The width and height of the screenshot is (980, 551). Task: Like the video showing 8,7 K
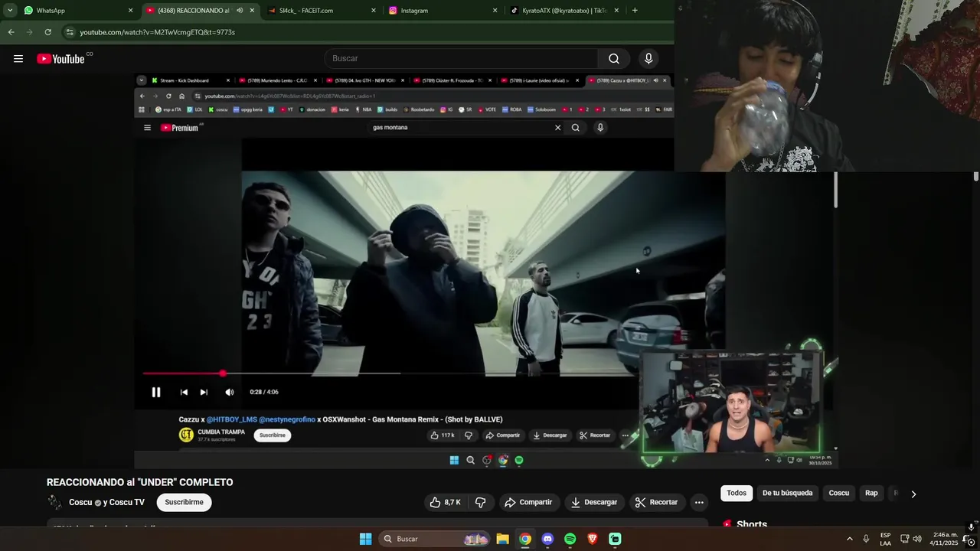(445, 502)
